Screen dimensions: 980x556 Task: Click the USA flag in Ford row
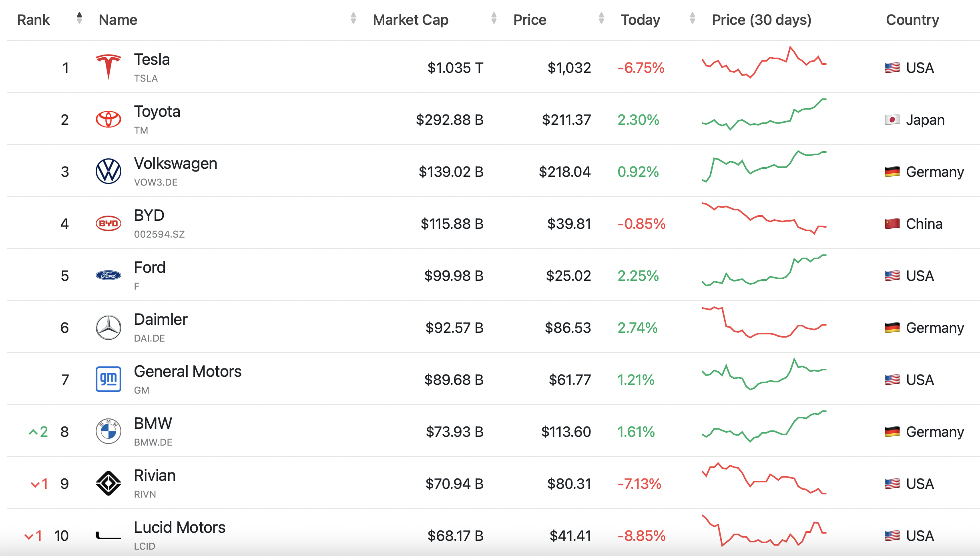click(x=892, y=276)
